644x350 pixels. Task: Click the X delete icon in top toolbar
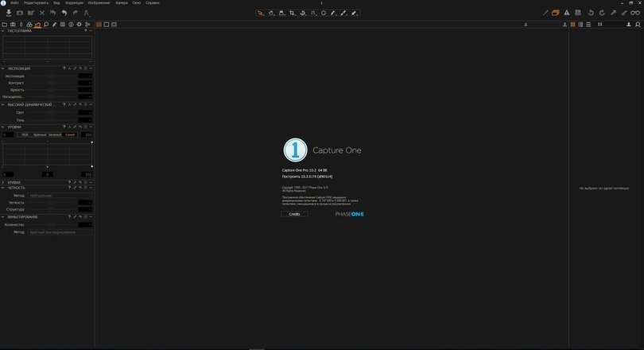[x=42, y=13]
